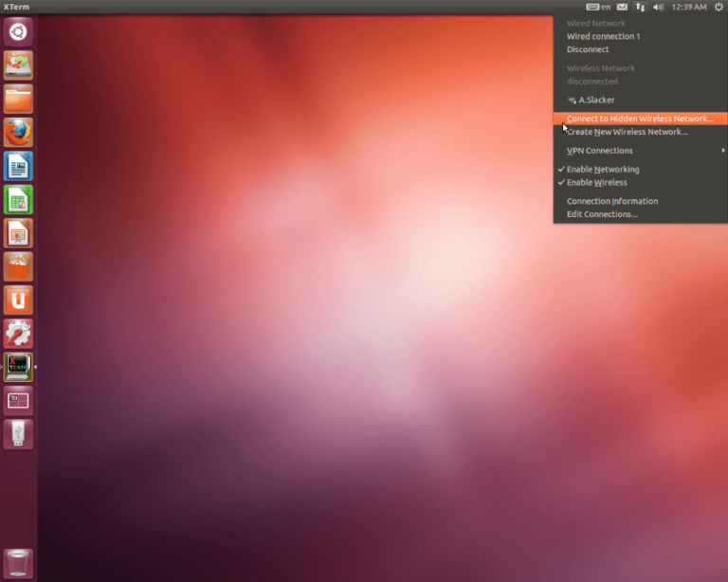Open Ubuntu Software Center icon
The image size is (728, 582).
tap(18, 266)
